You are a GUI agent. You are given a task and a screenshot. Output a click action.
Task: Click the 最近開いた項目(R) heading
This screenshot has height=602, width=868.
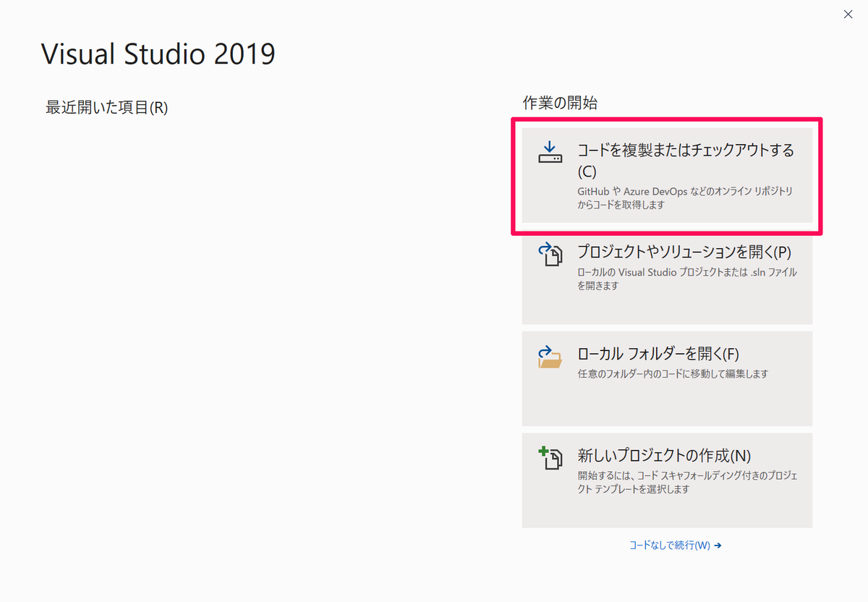click(x=106, y=105)
